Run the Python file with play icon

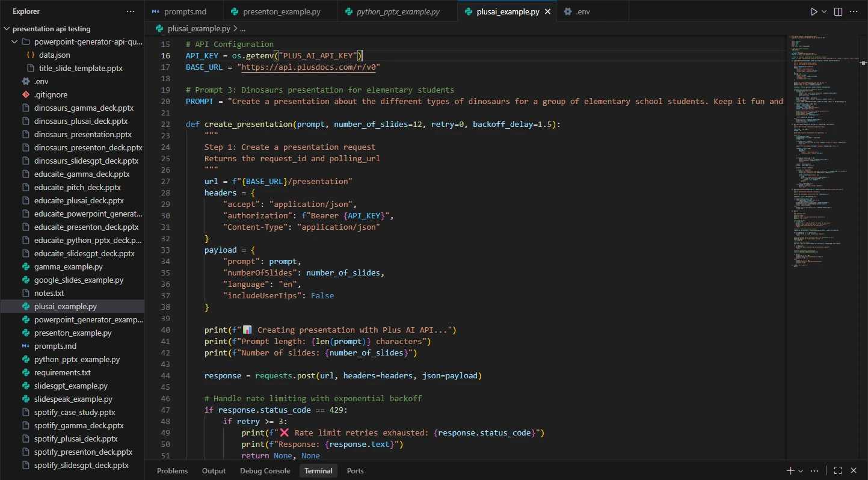tap(814, 12)
